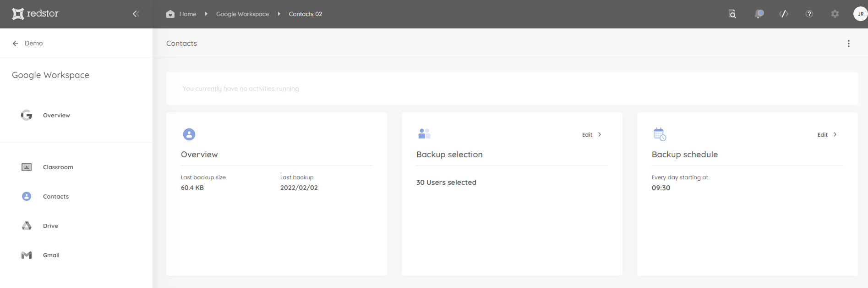
Task: Click the 2022/02/02 last backup date
Action: [299, 188]
